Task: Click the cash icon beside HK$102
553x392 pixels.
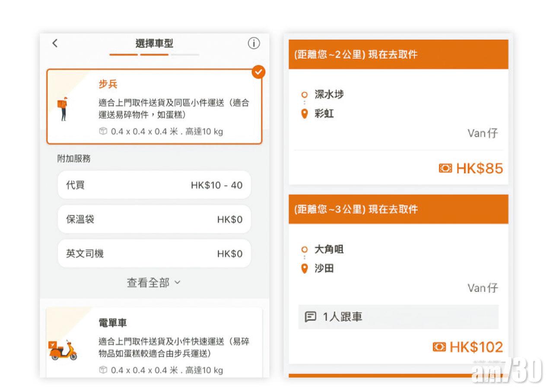Action: [439, 347]
